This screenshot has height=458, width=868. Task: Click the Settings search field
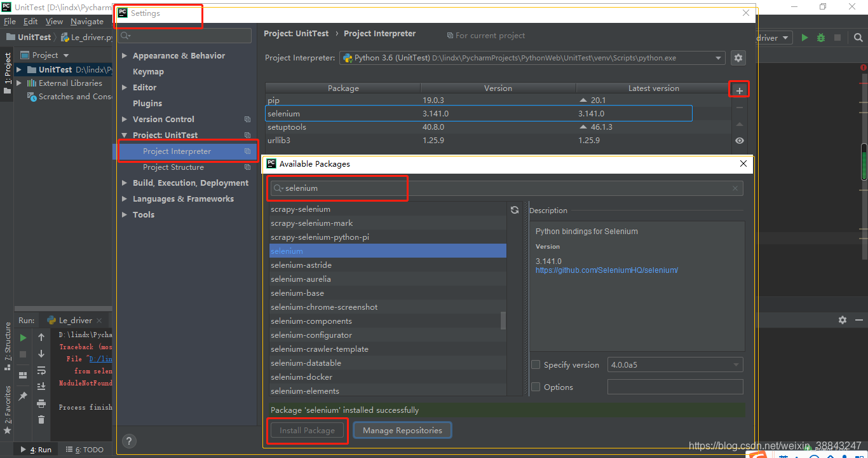pyautogui.click(x=185, y=36)
